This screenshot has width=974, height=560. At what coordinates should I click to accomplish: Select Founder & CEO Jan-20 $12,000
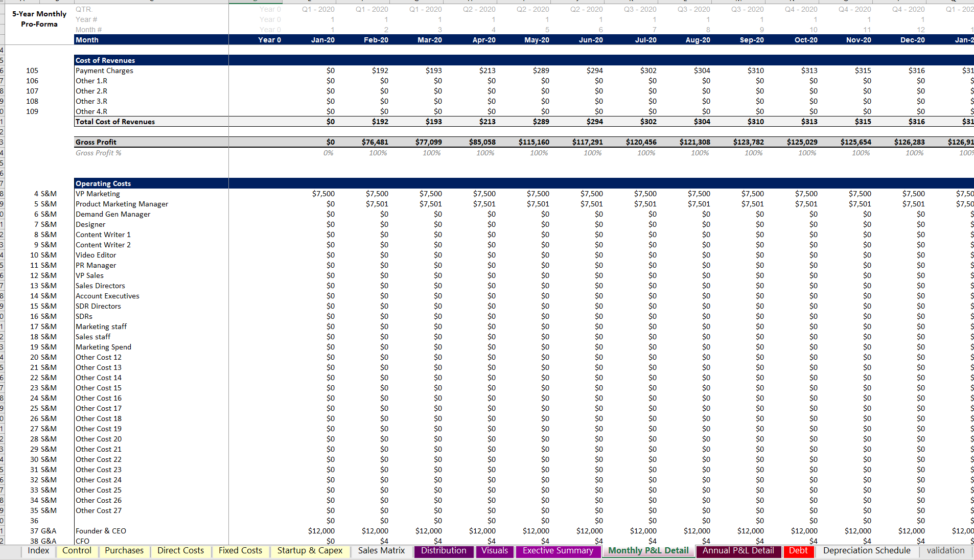(x=321, y=531)
